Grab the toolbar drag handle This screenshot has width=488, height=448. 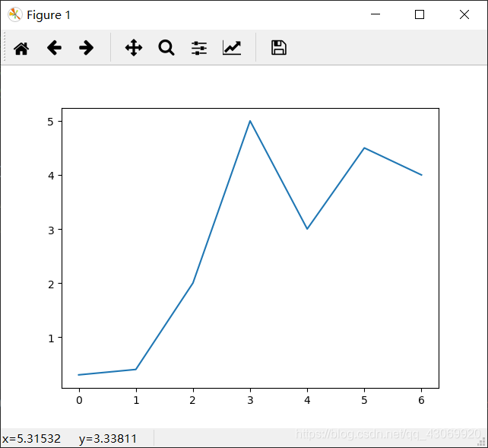[5, 47]
